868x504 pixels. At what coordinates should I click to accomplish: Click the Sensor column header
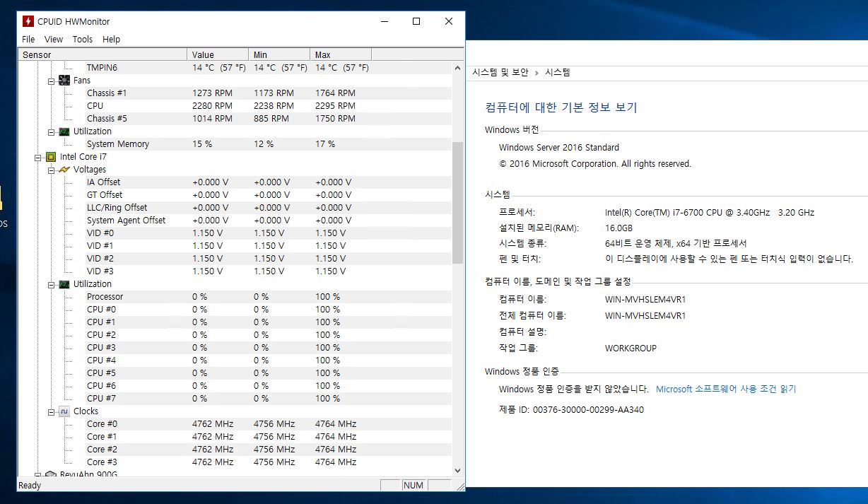103,54
